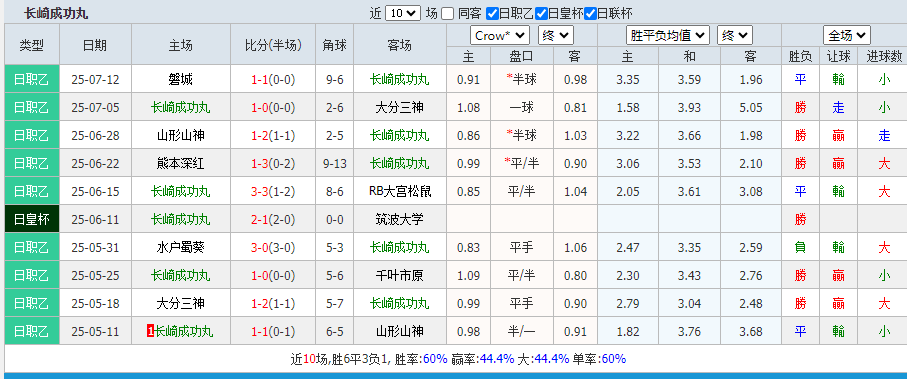This screenshot has height=379, width=907.
Task: Click the 比分(半场) column header
Action: pyautogui.click(x=273, y=46)
